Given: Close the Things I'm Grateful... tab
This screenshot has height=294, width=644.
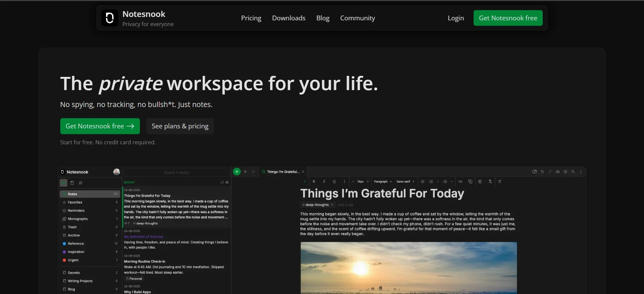Looking at the screenshot, I should pyautogui.click(x=303, y=172).
